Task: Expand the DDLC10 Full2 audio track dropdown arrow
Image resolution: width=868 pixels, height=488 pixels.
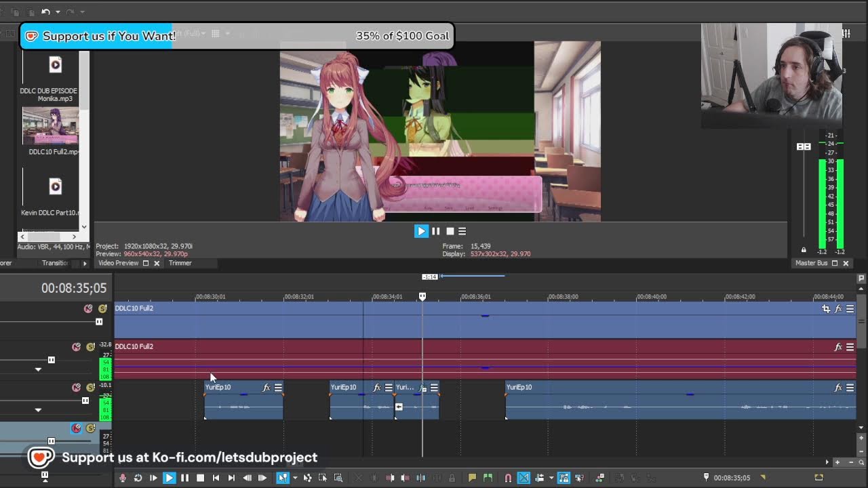Action: tap(38, 369)
